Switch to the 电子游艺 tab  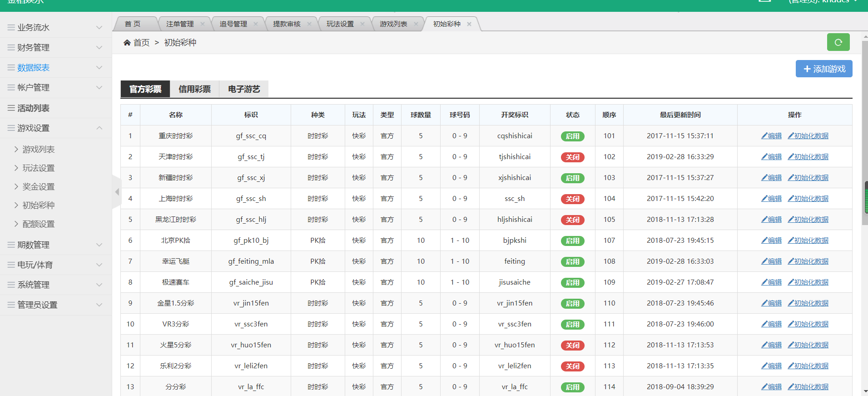pos(244,89)
